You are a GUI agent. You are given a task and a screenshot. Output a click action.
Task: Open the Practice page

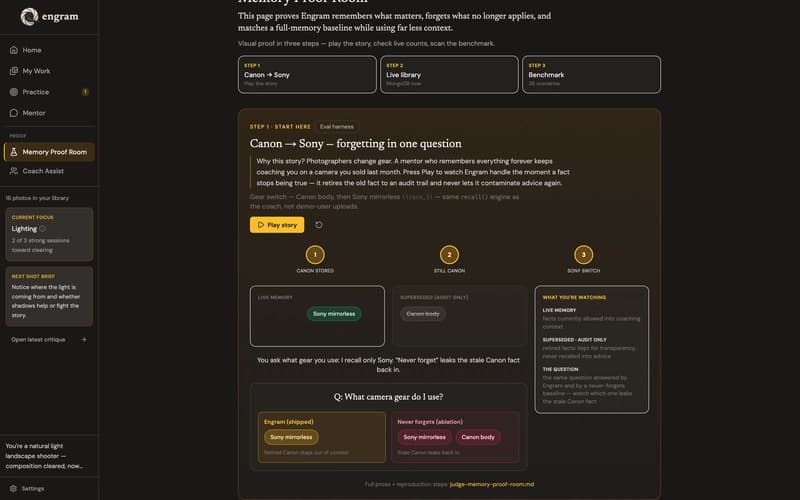click(x=49, y=92)
